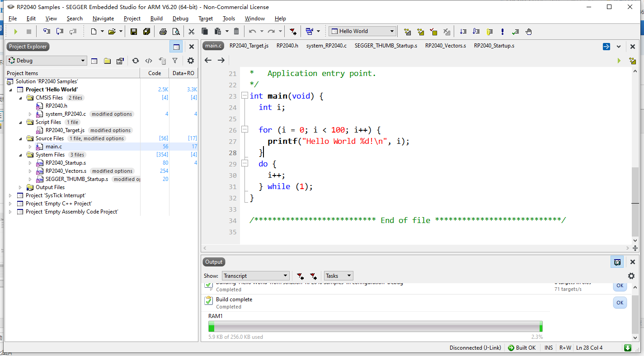644x356 pixels.
Task: Create a new file with the blank page icon
Action: [94, 31]
